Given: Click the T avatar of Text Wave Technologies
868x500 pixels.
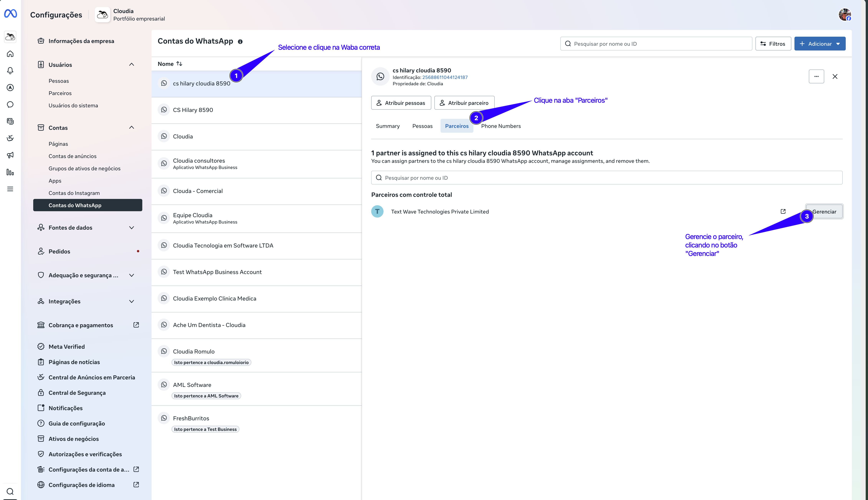Looking at the screenshot, I should click(377, 212).
